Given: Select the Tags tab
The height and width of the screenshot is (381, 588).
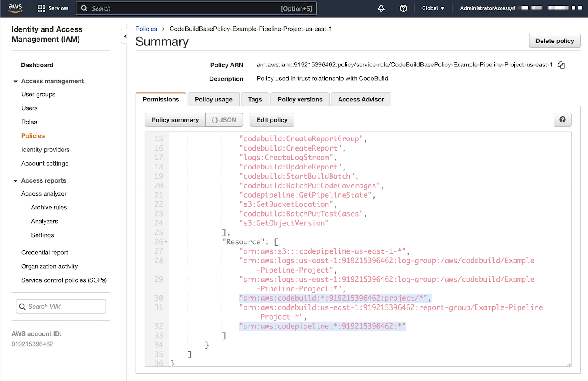Looking at the screenshot, I should click(255, 99).
